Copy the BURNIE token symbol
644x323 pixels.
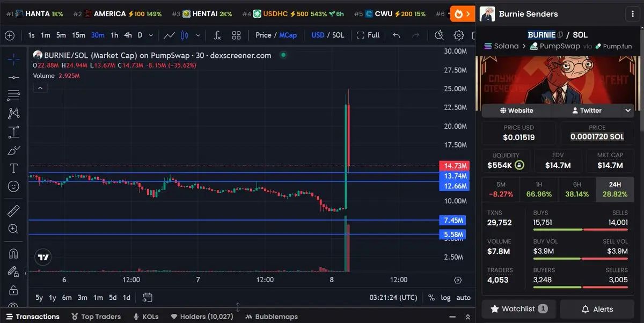(x=560, y=35)
